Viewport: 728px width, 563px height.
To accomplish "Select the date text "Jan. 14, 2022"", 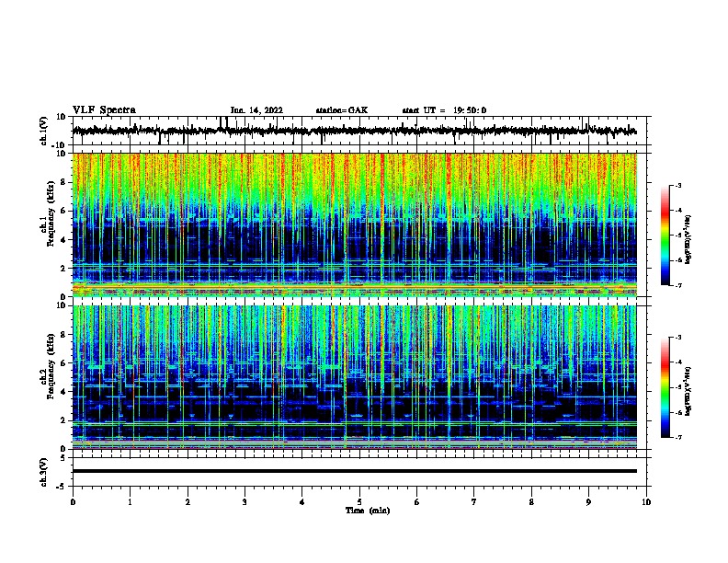I will click(256, 110).
